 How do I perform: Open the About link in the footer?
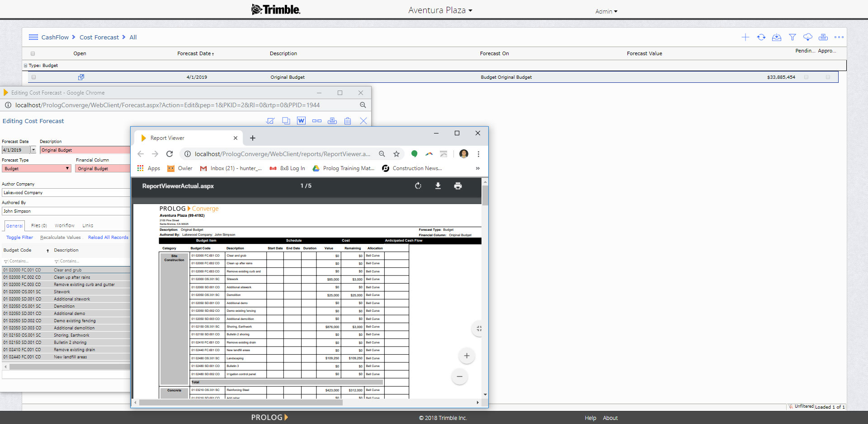pyautogui.click(x=610, y=418)
